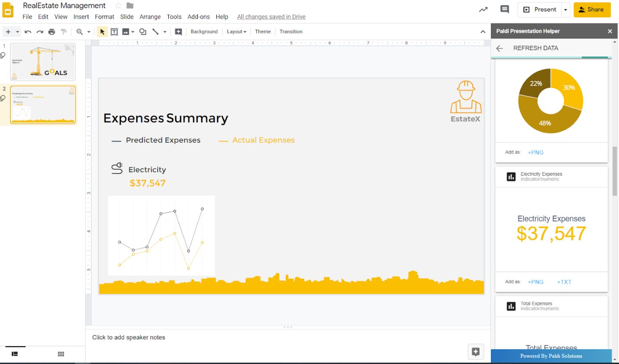Open the Present options dropdown arrow
The image size is (619, 364).
[565, 9]
